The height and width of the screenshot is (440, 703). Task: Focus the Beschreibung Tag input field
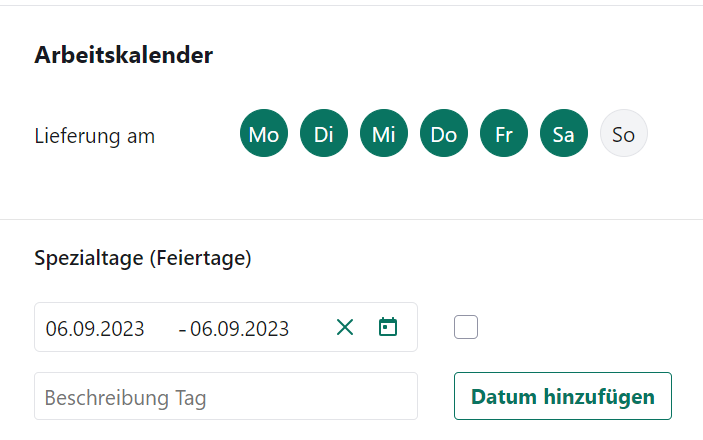226,397
